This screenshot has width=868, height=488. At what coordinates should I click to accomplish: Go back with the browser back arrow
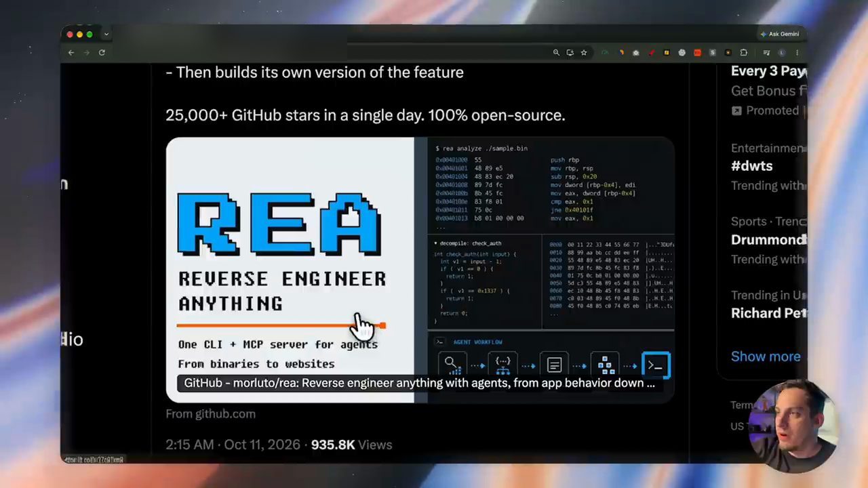71,52
